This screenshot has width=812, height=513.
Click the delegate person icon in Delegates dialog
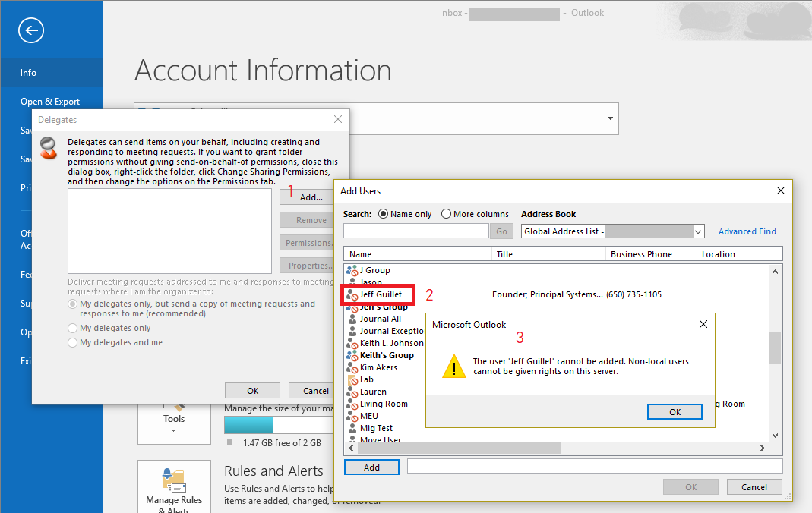[48, 148]
